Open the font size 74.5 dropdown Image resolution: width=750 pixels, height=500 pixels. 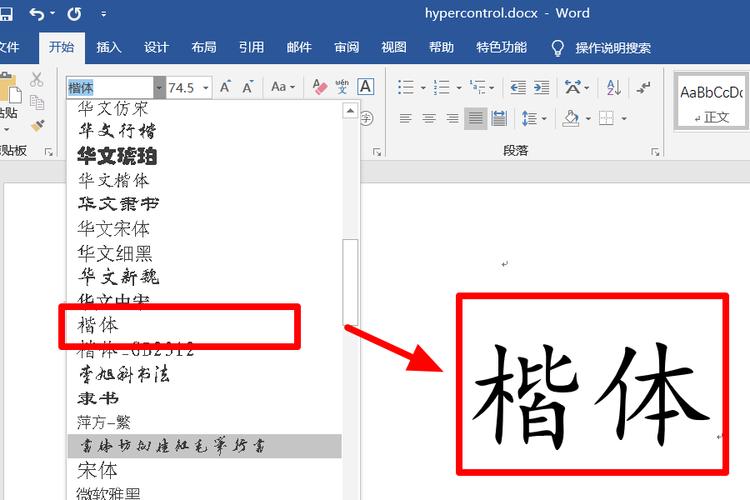pos(206,87)
